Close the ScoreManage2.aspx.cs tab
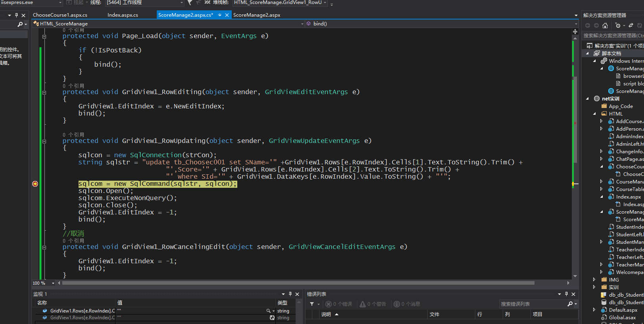 (227, 15)
